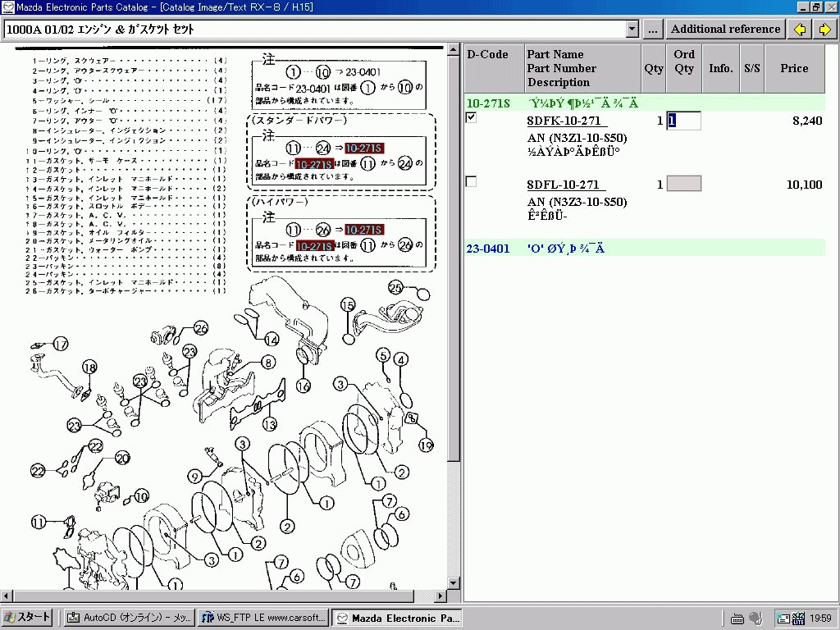The width and height of the screenshot is (840, 630).
Task: Click price 10,100 cell
Action: tap(804, 185)
